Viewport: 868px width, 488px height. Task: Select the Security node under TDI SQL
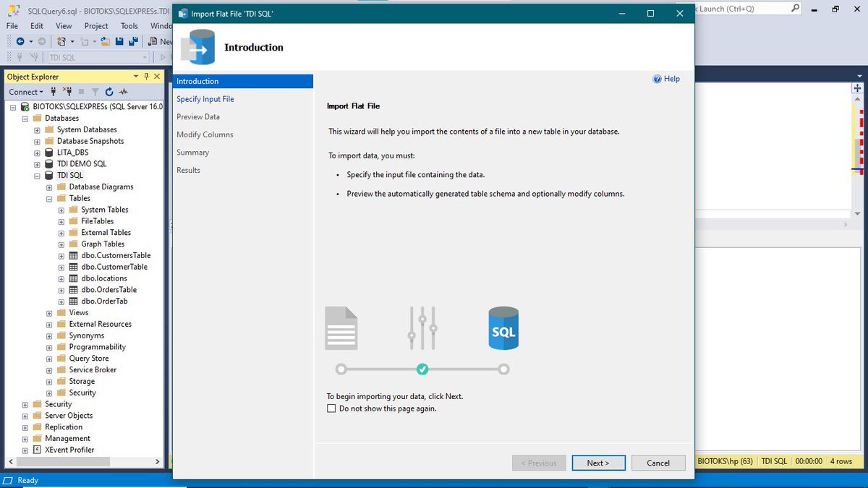(82, 393)
